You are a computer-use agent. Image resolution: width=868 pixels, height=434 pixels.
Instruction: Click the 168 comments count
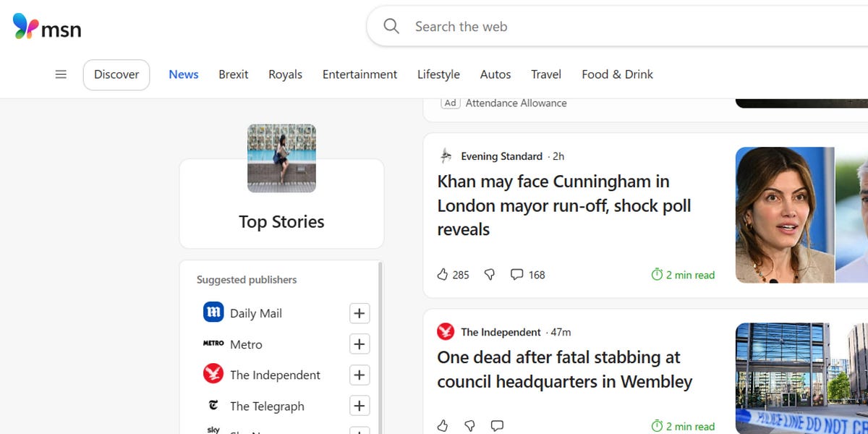537,275
